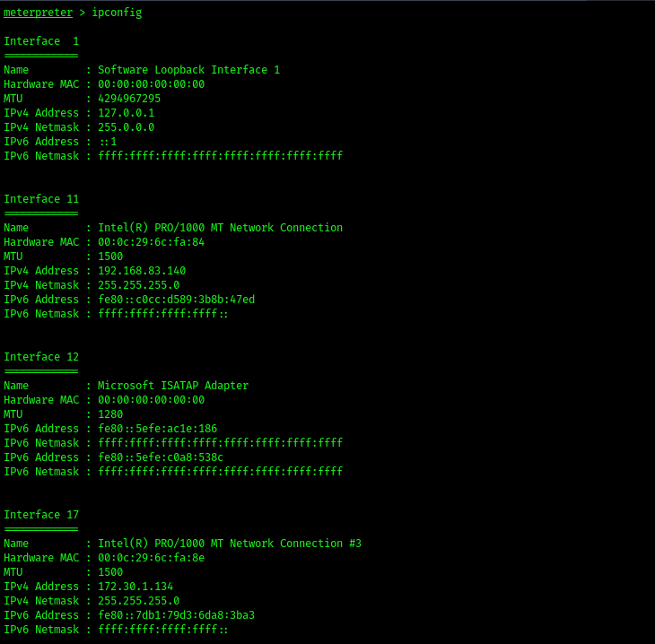Image resolution: width=655 pixels, height=644 pixels.
Task: Click Interface 11 IPv6 netmask ffff:ffff:ffff:ffff::
Action: pos(163,314)
